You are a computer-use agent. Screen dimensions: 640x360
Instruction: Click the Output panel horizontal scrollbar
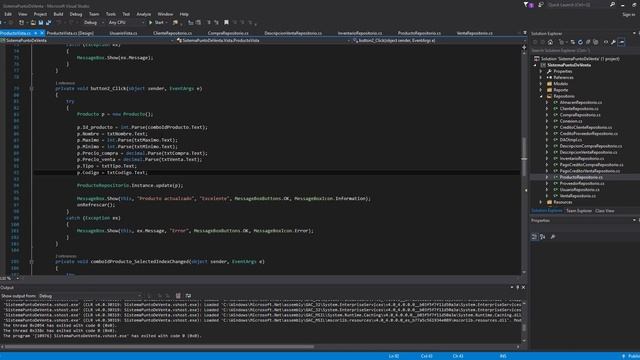[160, 347]
